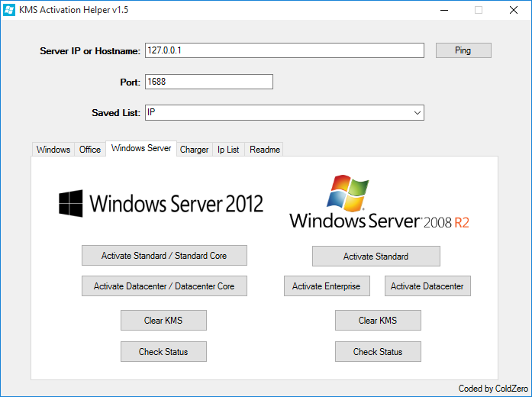The height and width of the screenshot is (397, 532).
Task: Activate Standard / Standard Core for Server 2012
Action: [164, 256]
